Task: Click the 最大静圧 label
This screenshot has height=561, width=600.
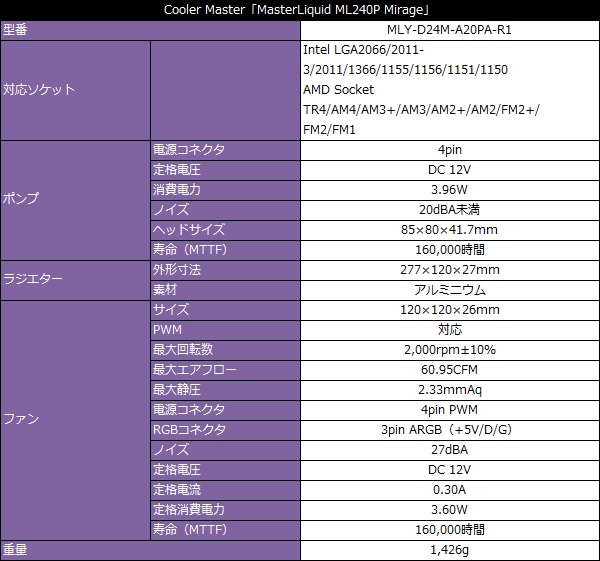Action: pos(177,390)
